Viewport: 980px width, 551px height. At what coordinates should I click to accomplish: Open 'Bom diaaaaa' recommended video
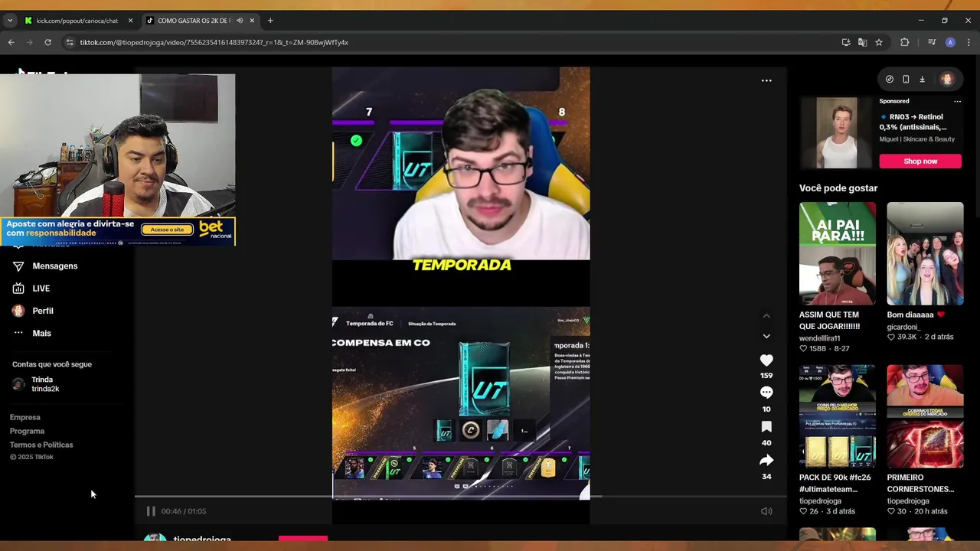[x=925, y=253]
